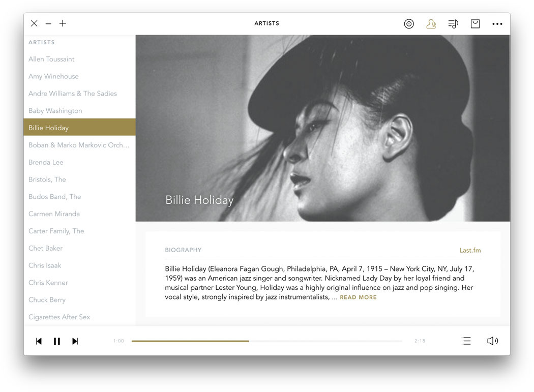Zoom in with the plus window button
534x392 pixels.
coord(63,23)
